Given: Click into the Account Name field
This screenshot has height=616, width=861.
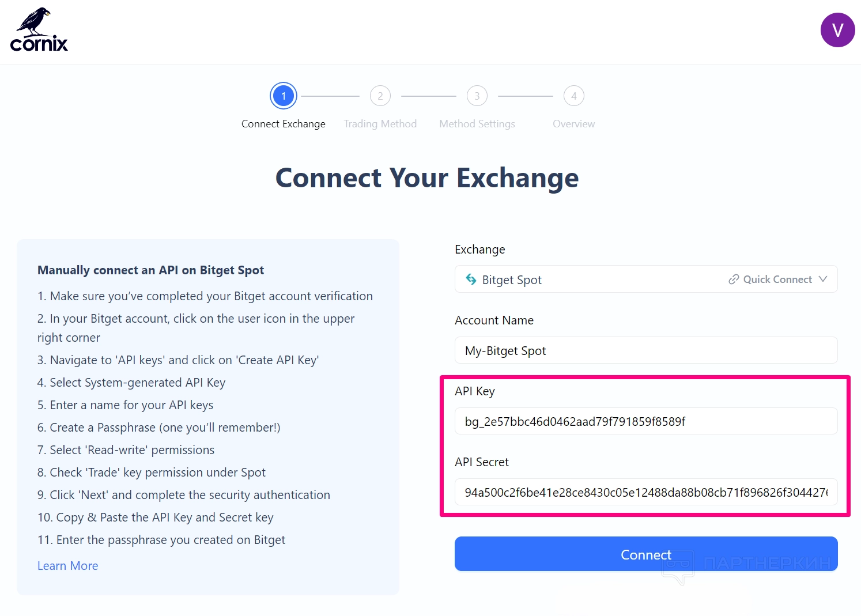Looking at the screenshot, I should pyautogui.click(x=645, y=350).
